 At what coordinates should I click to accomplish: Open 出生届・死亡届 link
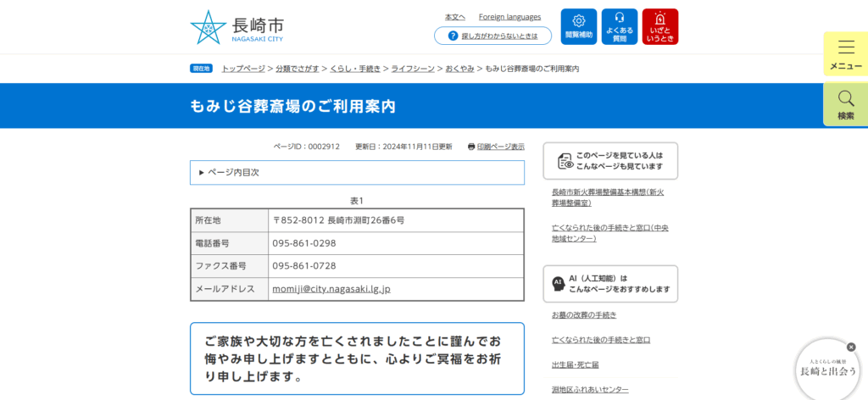(x=576, y=364)
